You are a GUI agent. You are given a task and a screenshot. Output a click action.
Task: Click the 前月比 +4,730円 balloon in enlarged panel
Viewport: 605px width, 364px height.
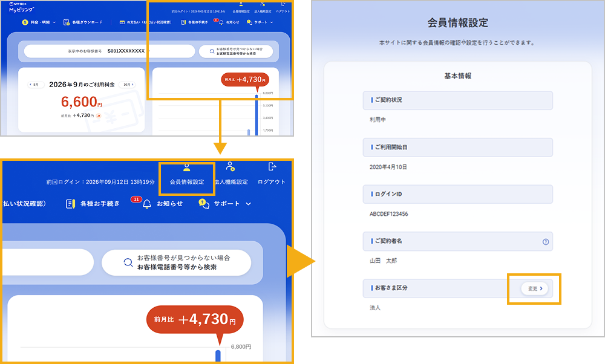(x=195, y=319)
